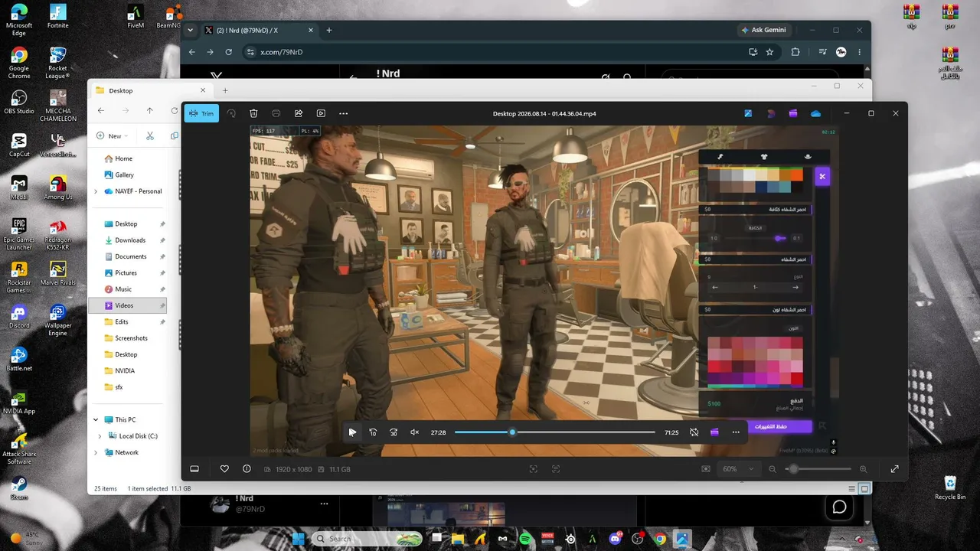Open Gallery in File Explorer sidebar

[x=124, y=175]
